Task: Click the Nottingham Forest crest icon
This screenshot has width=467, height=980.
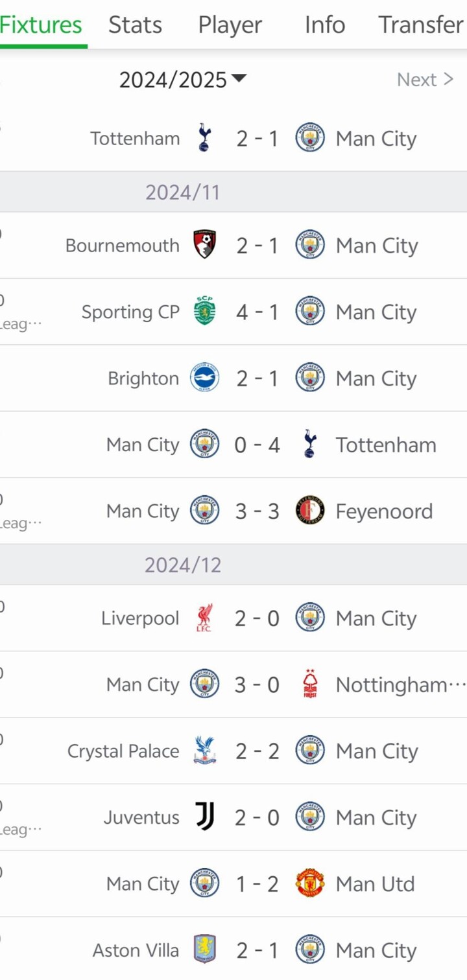Action: pyautogui.click(x=310, y=684)
